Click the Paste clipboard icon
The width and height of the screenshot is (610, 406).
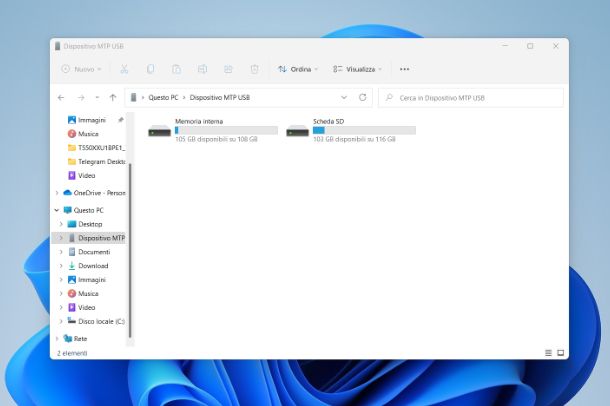click(176, 69)
